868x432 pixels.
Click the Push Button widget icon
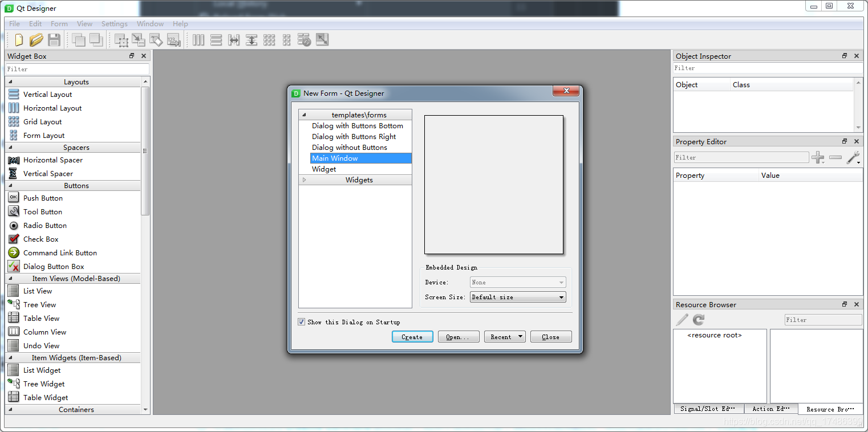tap(14, 197)
